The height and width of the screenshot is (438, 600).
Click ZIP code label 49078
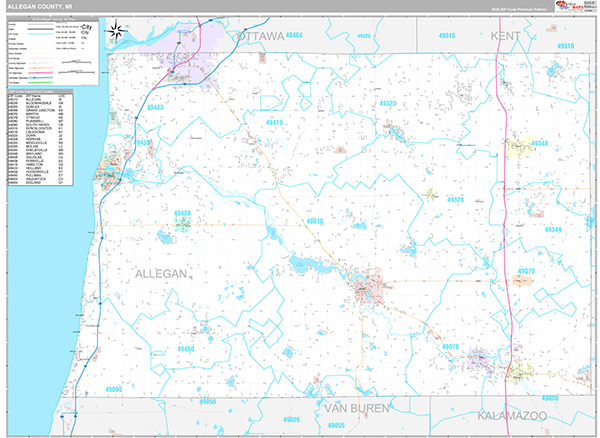click(450, 347)
